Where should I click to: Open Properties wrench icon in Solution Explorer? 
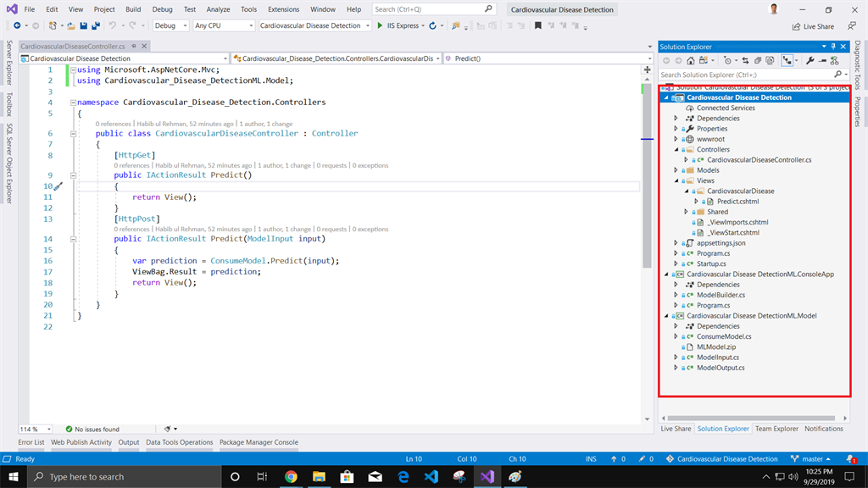pyautogui.click(x=810, y=61)
